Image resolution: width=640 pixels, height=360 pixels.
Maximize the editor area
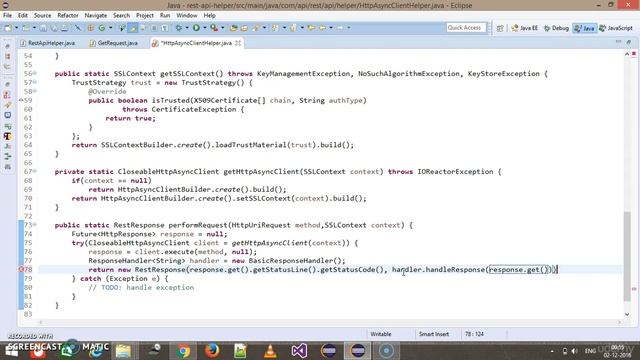(x=629, y=42)
